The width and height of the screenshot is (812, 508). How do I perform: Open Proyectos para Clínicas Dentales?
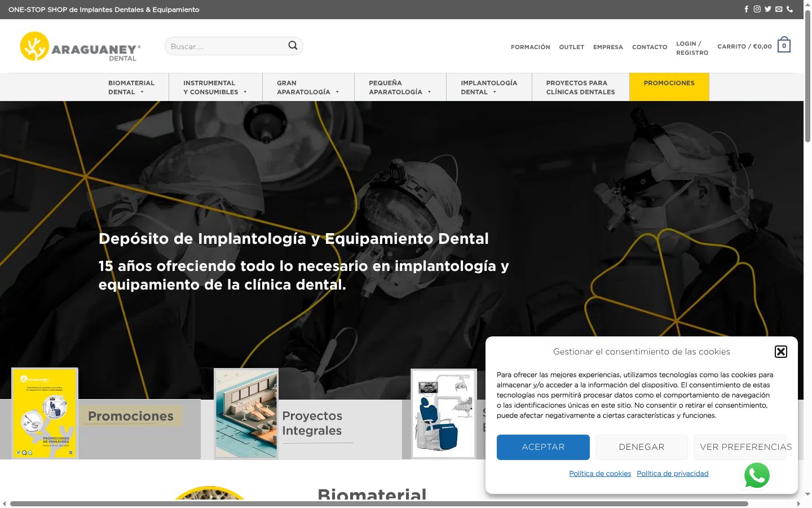point(580,87)
